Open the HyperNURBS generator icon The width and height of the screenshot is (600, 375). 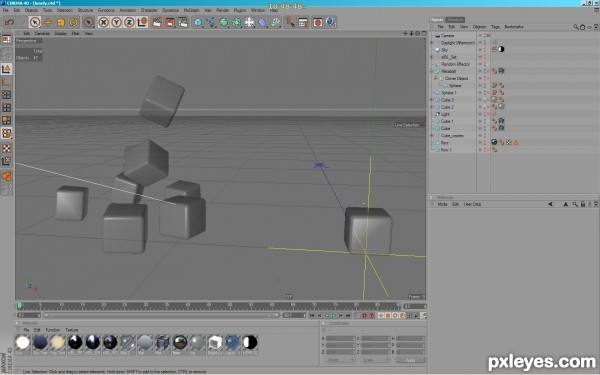tap(223, 22)
